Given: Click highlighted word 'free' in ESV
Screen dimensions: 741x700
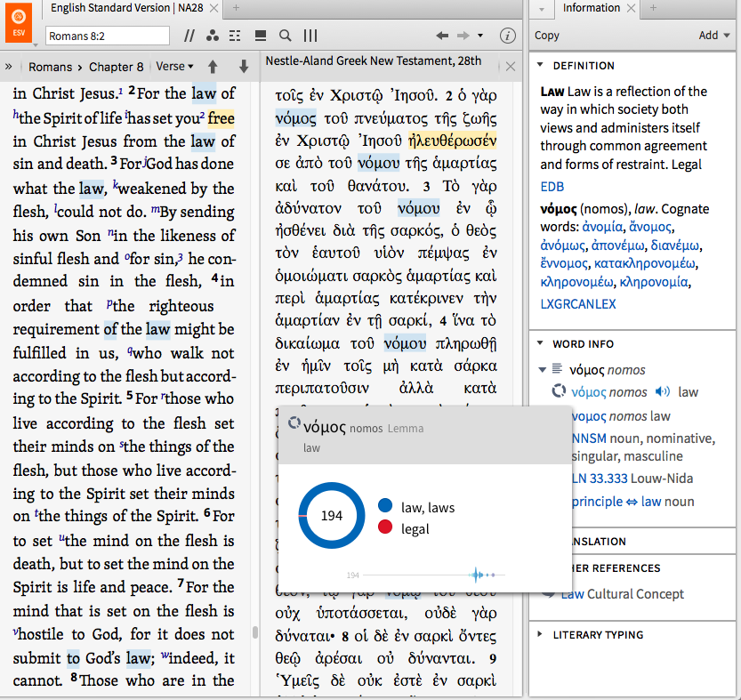Looking at the screenshot, I should (221, 118).
